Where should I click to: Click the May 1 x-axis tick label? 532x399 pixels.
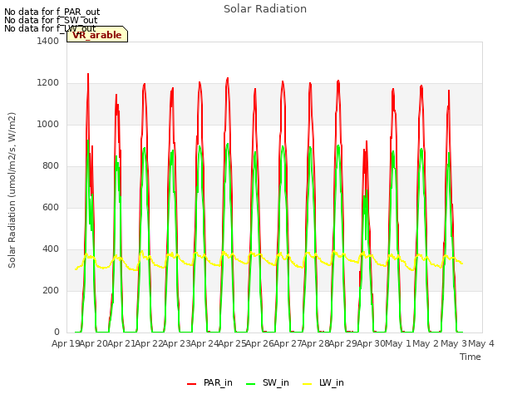click(398, 344)
